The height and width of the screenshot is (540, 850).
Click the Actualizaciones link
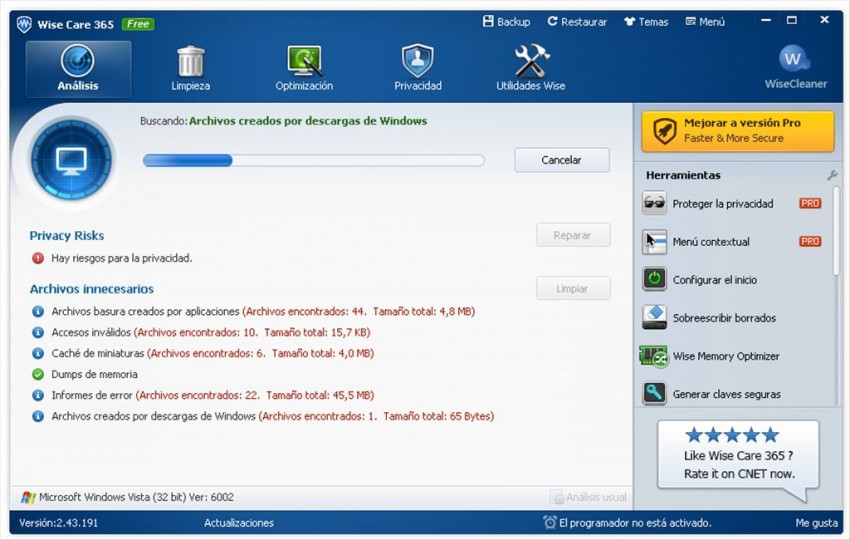[x=239, y=523]
